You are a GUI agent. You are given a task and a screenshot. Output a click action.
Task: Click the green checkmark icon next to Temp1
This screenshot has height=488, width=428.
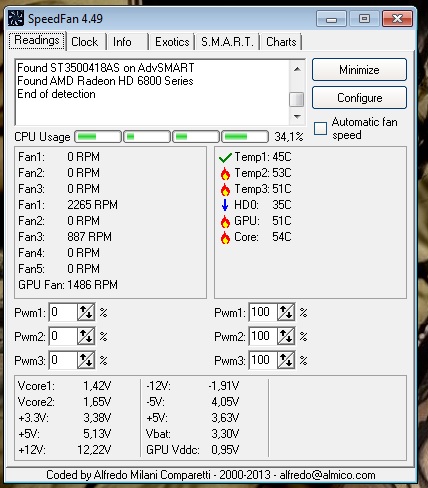(225, 157)
